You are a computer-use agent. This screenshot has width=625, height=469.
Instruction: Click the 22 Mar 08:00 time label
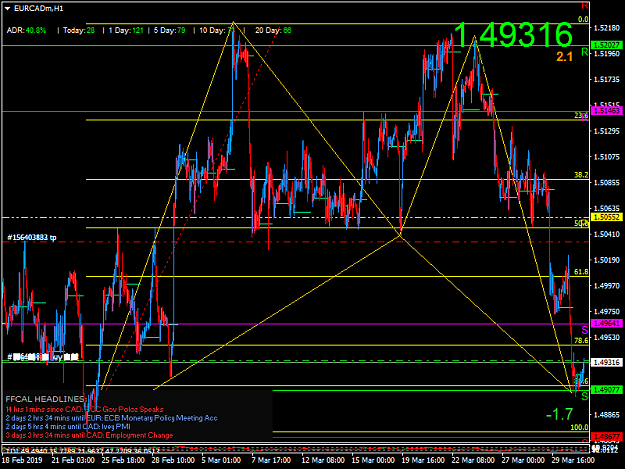[473, 460]
